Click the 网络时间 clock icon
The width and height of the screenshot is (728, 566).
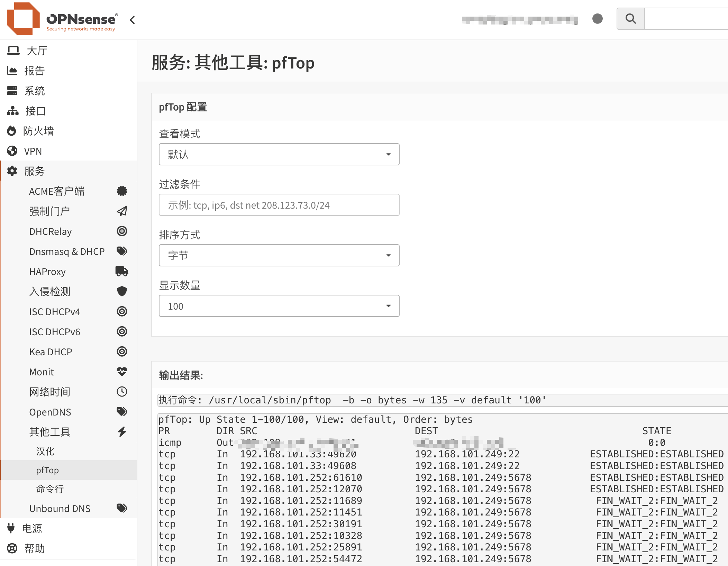pyautogui.click(x=121, y=392)
